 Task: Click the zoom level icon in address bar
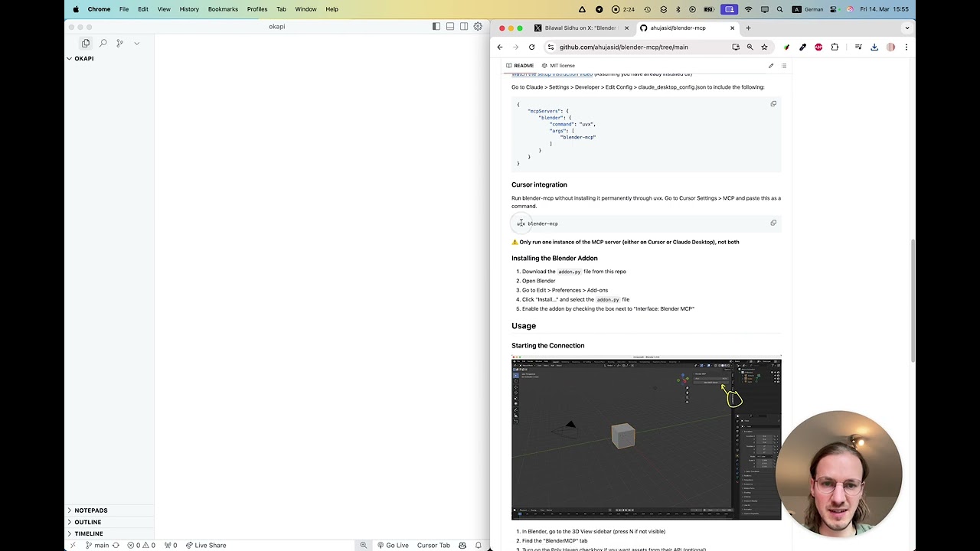750,47
